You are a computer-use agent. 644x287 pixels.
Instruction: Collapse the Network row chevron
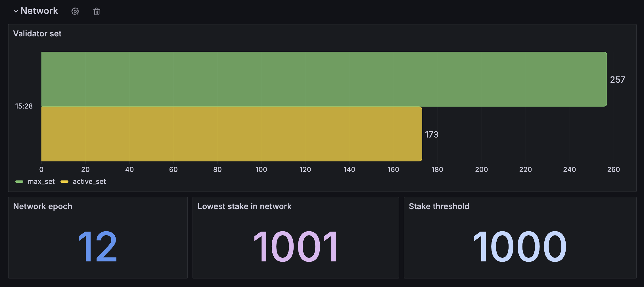pos(16,11)
